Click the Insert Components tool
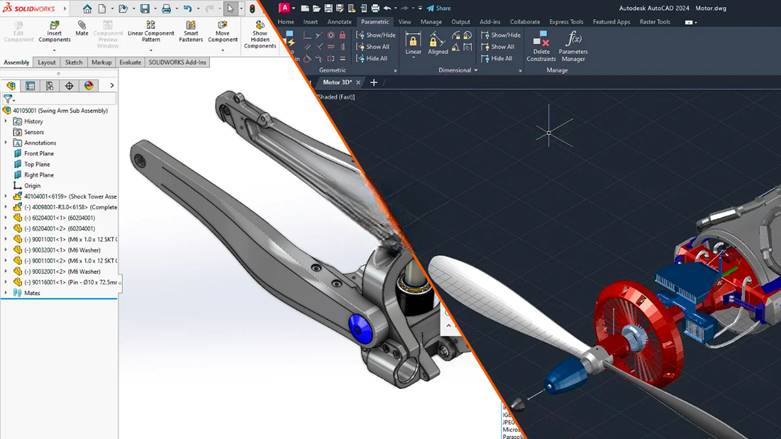 pyautogui.click(x=54, y=32)
